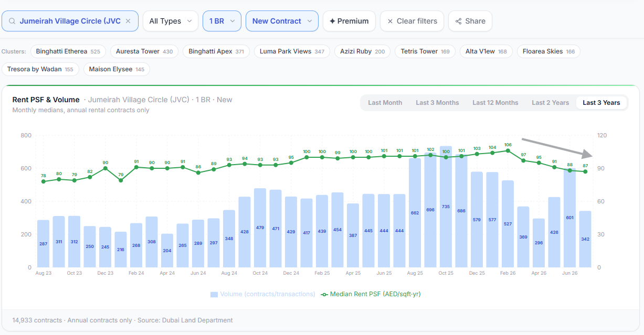644x335 pixels.
Task: Toggle the Volume legend swatch
Action: (214, 295)
